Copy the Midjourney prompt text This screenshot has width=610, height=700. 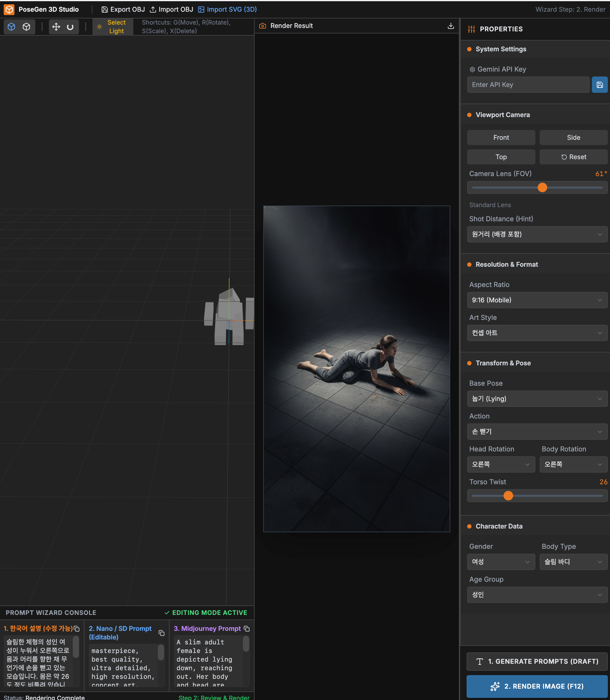coord(247,628)
